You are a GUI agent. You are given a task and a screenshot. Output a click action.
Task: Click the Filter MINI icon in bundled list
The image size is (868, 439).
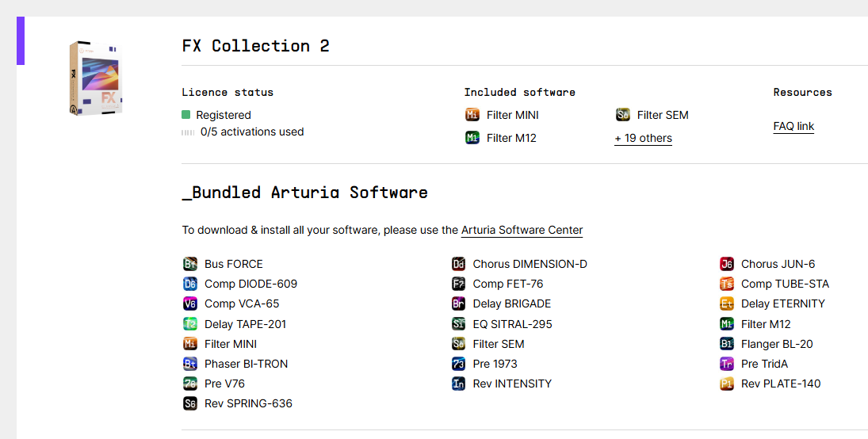[190, 344]
